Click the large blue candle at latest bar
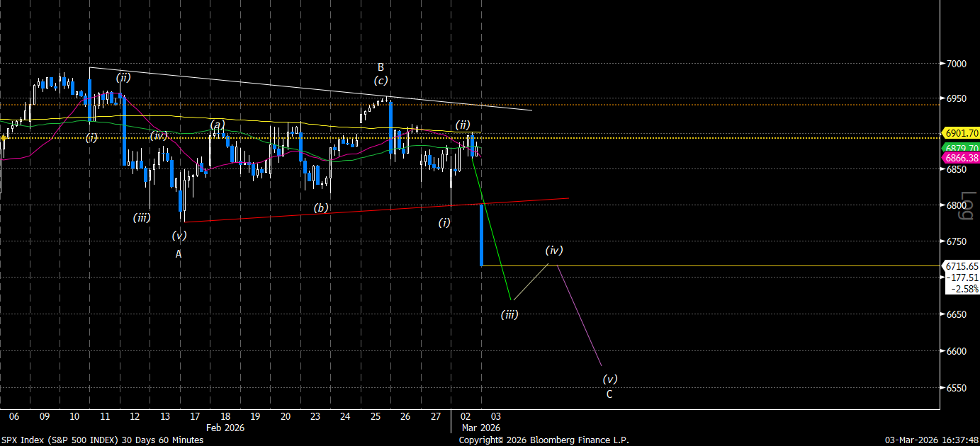The height and width of the screenshot is (446, 980). click(x=482, y=235)
